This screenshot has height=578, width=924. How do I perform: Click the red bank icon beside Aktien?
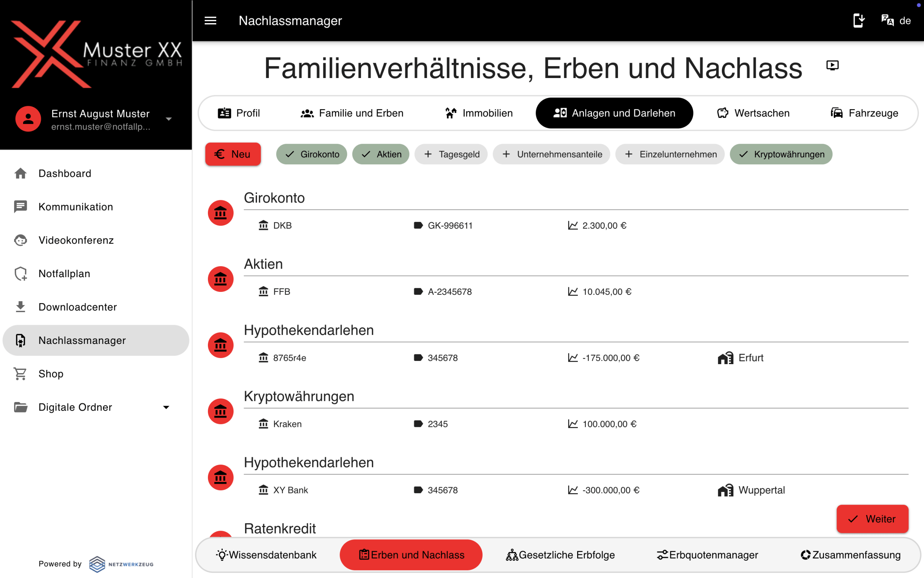click(221, 279)
